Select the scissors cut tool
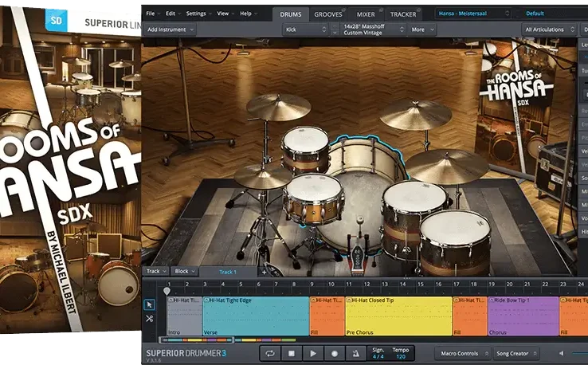This screenshot has width=588, height=365. click(149, 319)
